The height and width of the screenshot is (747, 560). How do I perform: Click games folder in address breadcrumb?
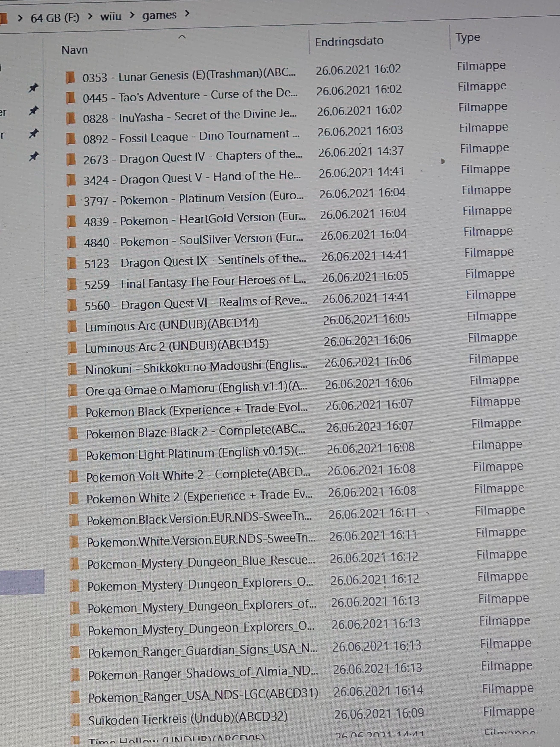pyautogui.click(x=159, y=15)
